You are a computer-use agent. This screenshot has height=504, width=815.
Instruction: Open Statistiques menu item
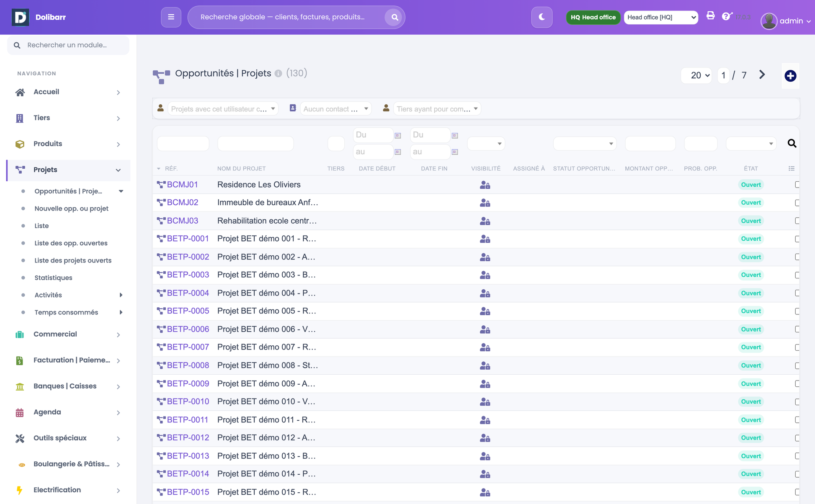tap(53, 278)
